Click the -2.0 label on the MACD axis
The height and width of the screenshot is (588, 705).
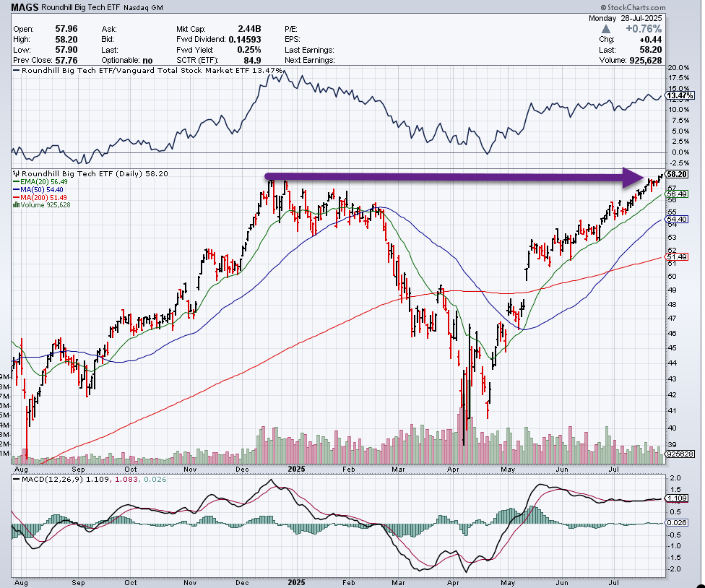tap(675, 568)
